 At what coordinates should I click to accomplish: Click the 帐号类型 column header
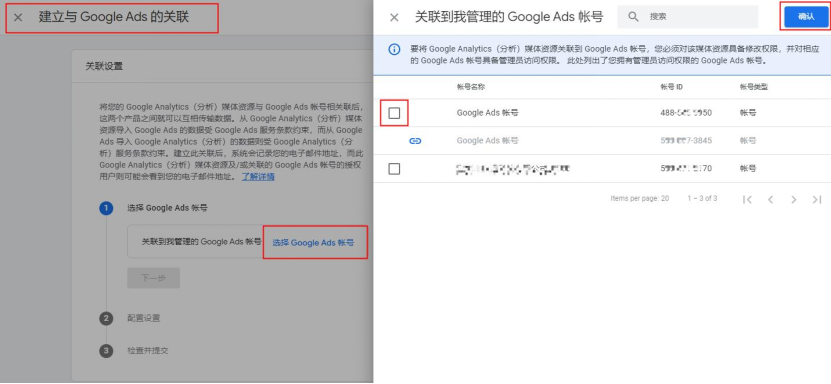pyautogui.click(x=754, y=87)
